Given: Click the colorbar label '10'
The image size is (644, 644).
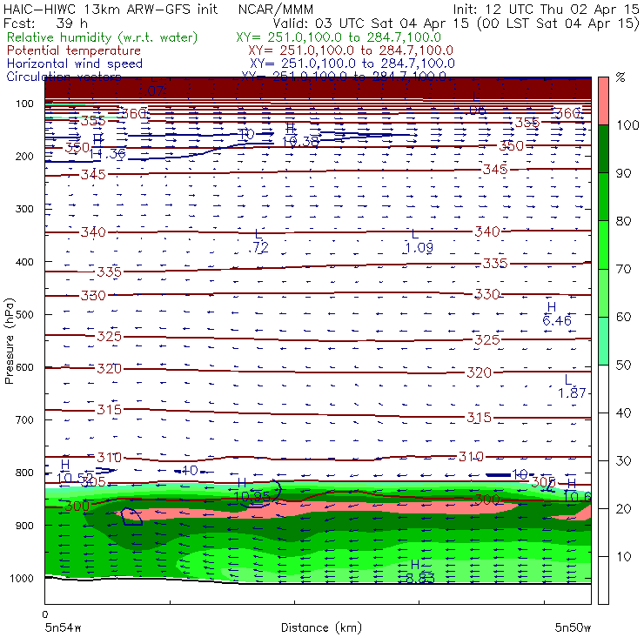Looking at the screenshot, I should click(x=624, y=556).
